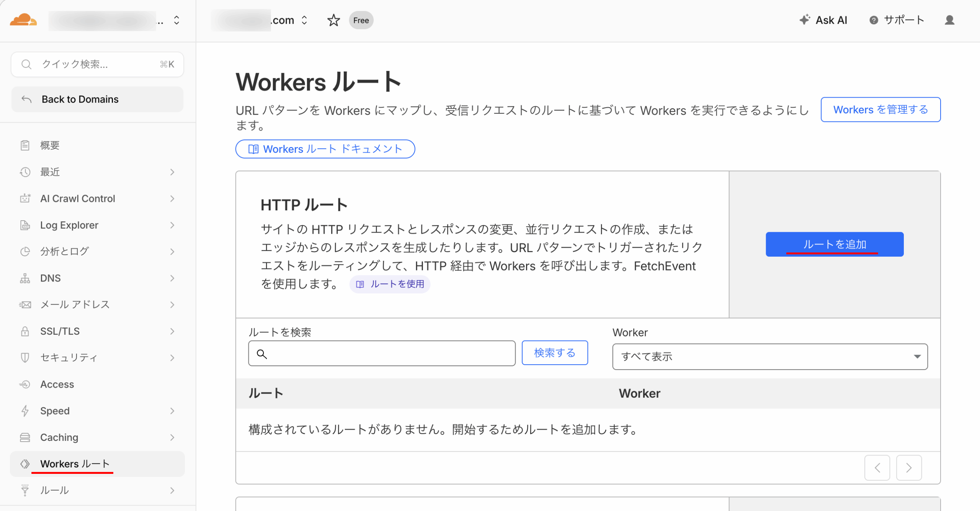This screenshot has width=980, height=511.
Task: Click the Workers を管理する button
Action: pyautogui.click(x=880, y=110)
